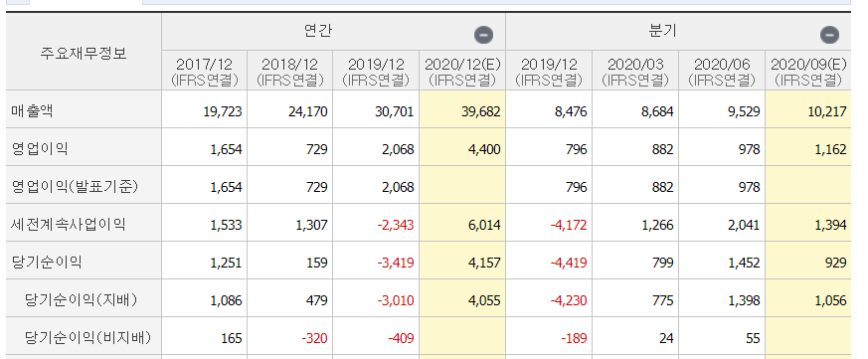The height and width of the screenshot is (359, 868).
Task: Select the 2020/03 column header
Action: coord(635,72)
